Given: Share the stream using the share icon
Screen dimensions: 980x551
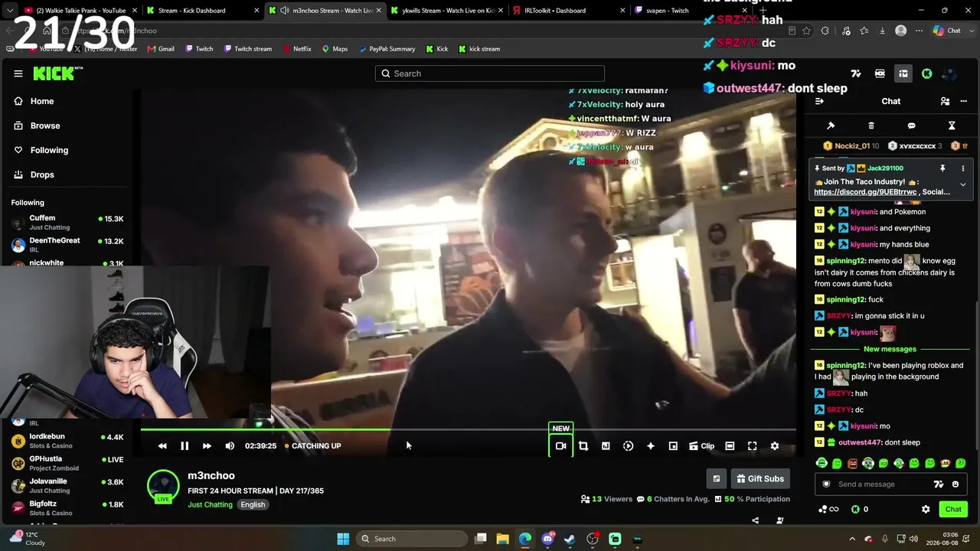Looking at the screenshot, I should 756,520.
